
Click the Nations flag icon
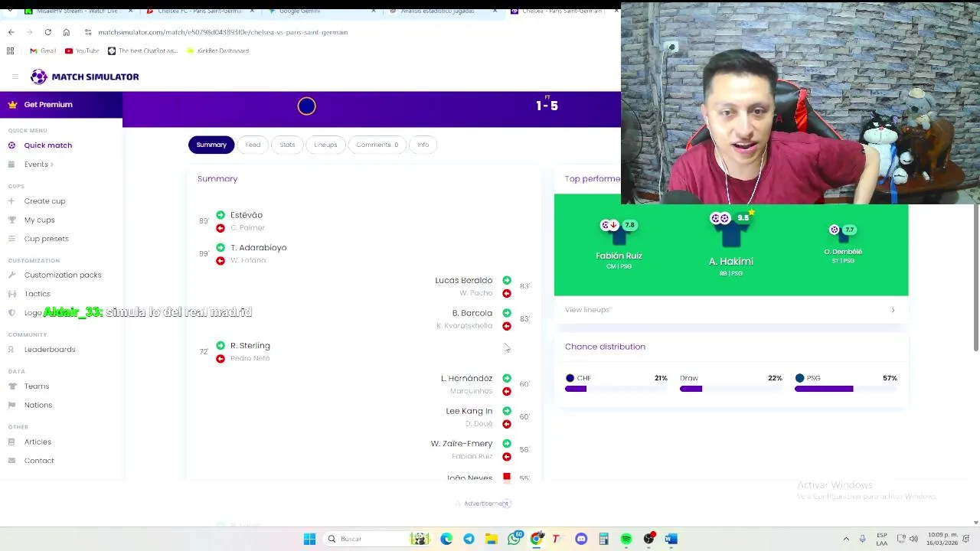pyautogui.click(x=11, y=406)
